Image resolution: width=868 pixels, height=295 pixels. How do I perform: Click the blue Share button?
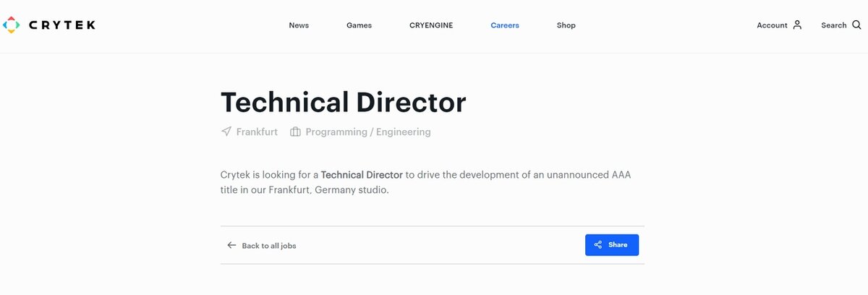[x=612, y=245]
